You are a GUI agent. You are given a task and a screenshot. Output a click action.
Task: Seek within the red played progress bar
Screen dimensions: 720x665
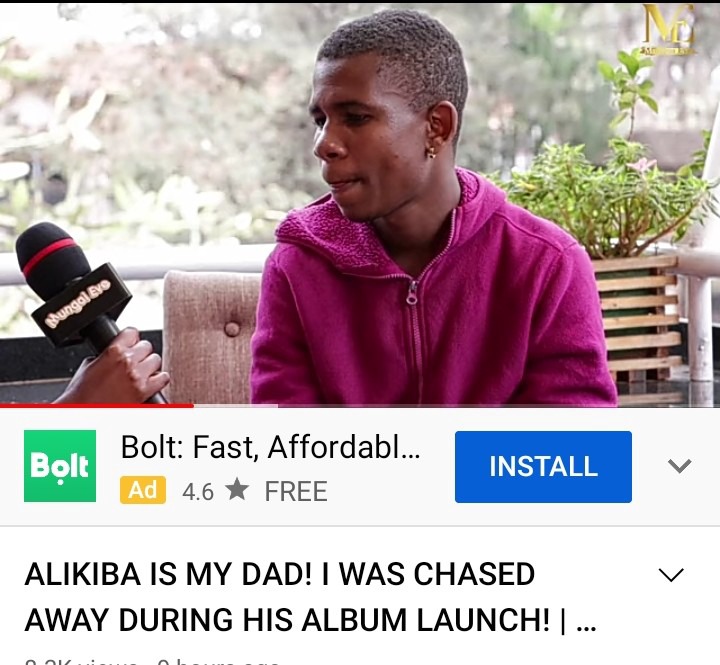click(97, 406)
